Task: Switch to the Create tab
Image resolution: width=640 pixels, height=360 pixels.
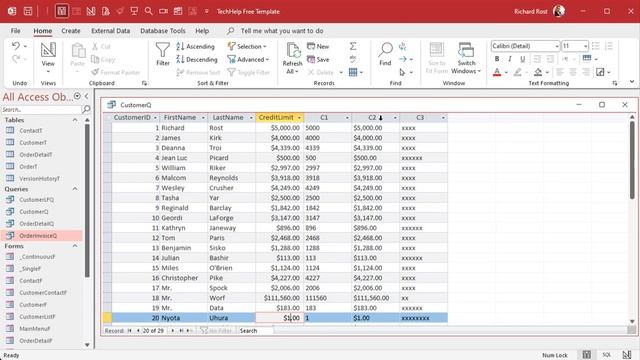Action: (x=71, y=31)
